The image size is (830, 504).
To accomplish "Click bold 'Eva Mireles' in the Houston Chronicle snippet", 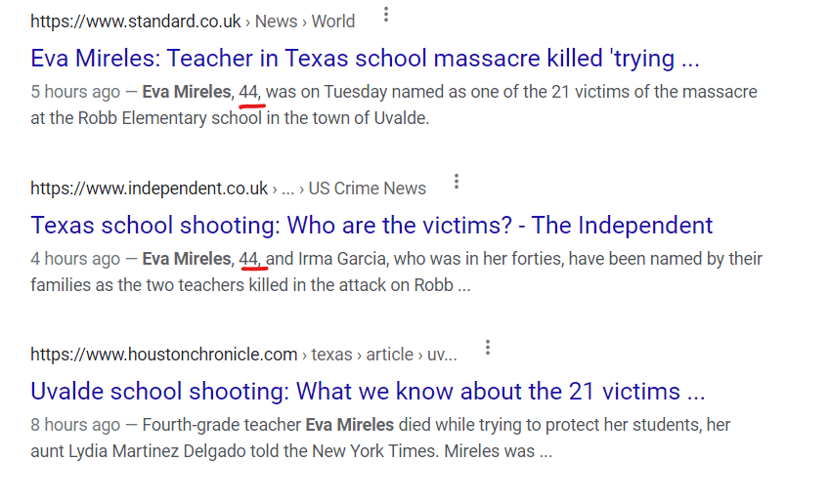I will tap(350, 425).
